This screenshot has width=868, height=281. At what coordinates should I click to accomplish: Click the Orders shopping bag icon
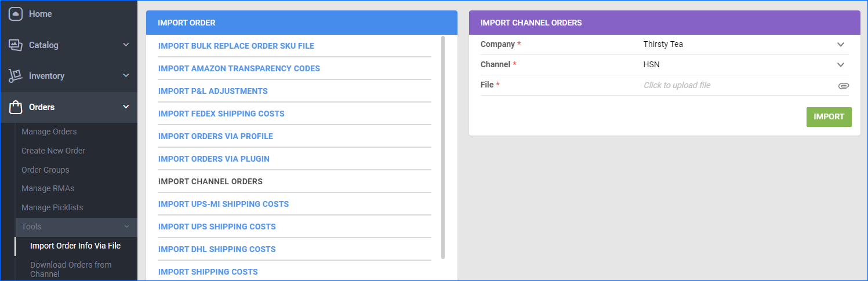16,107
